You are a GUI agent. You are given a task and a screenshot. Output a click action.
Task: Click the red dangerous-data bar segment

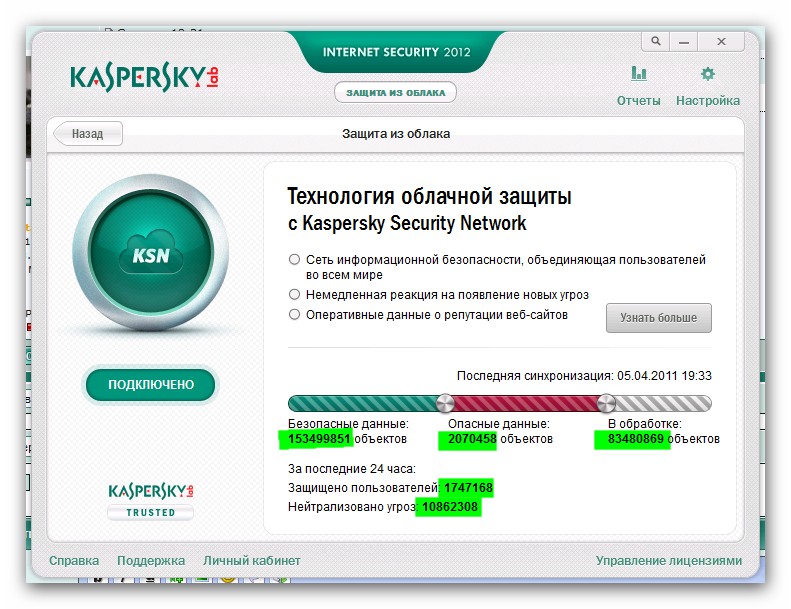pyautogui.click(x=525, y=403)
